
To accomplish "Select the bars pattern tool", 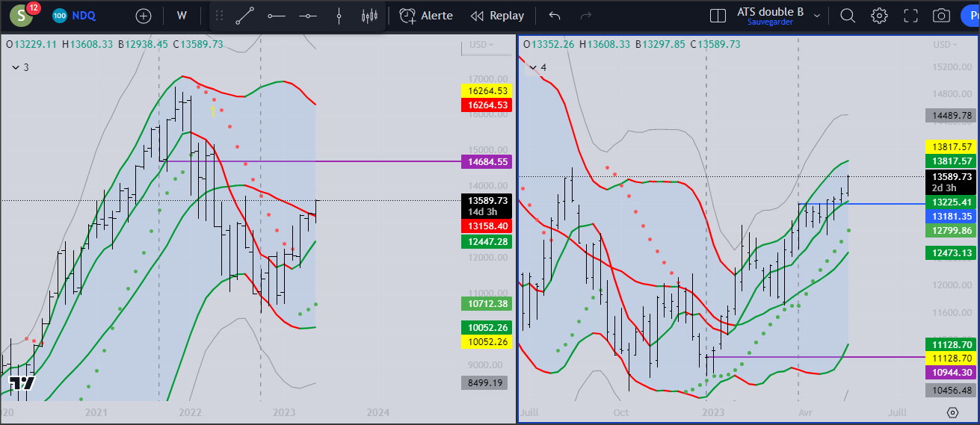I will pos(369,16).
